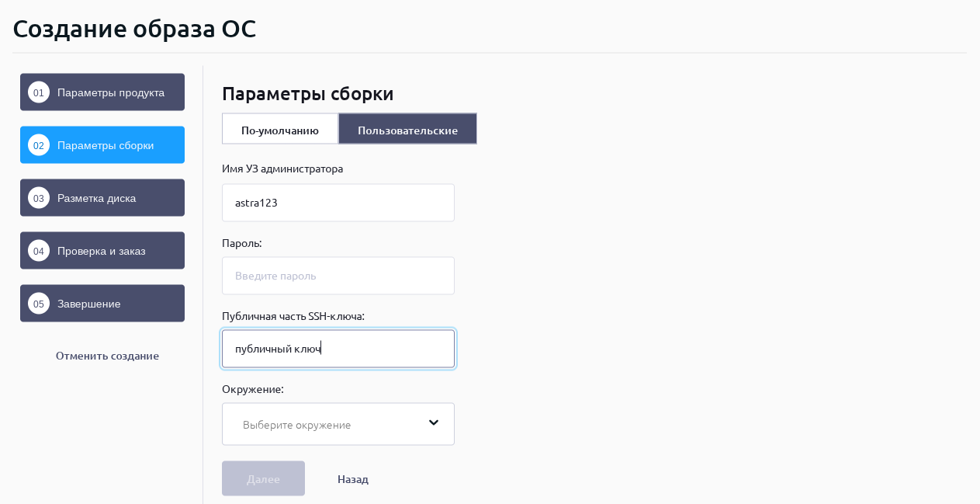Switch to the По-умолчанию build mode
Screen dimensions: 980x504
point(280,130)
